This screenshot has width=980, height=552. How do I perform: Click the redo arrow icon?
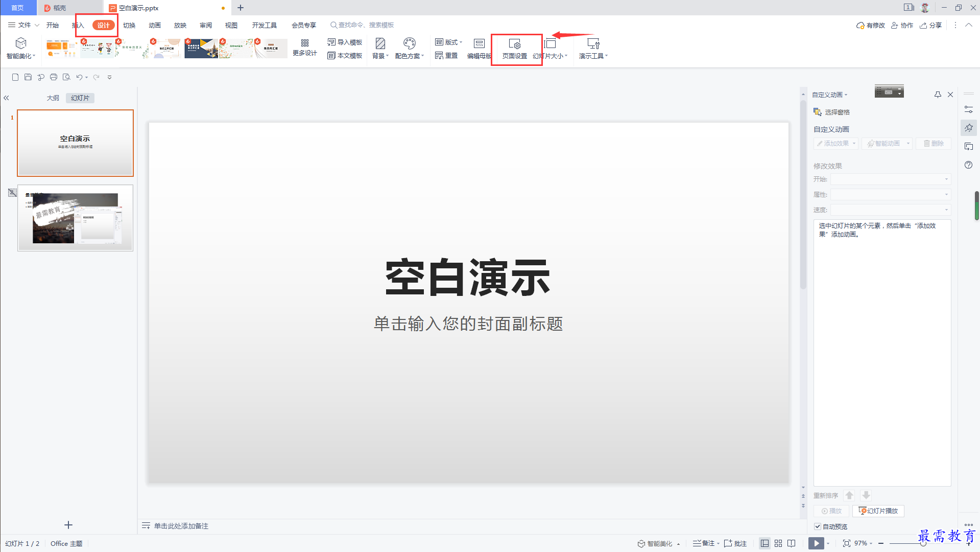[x=96, y=77]
